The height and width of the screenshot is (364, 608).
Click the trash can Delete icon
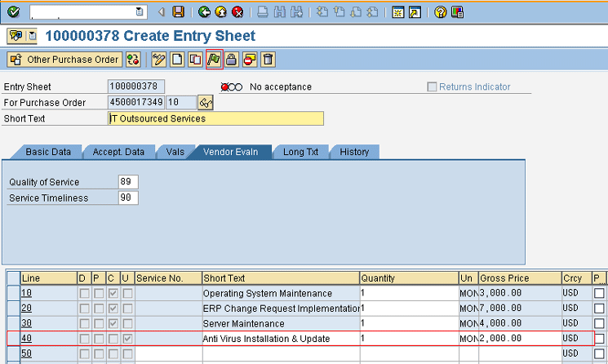click(x=268, y=60)
